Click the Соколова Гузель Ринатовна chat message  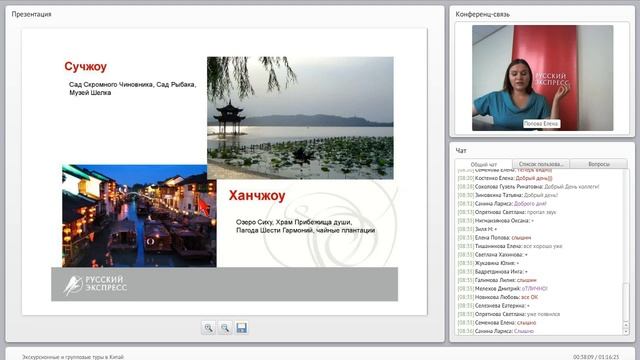528,187
